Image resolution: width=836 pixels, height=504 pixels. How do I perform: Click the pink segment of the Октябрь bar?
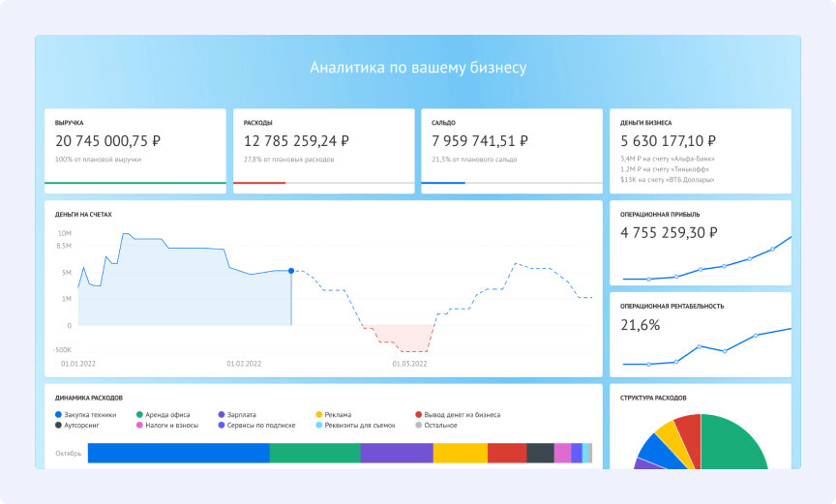point(562,453)
